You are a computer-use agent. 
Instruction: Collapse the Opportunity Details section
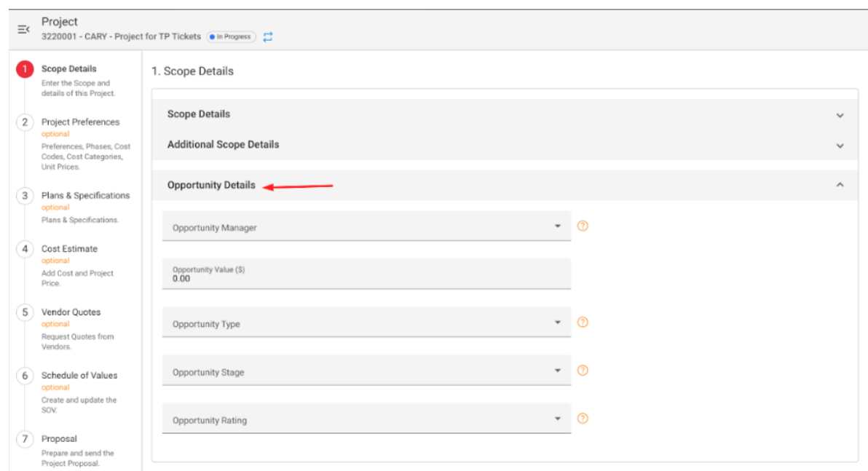840,186
